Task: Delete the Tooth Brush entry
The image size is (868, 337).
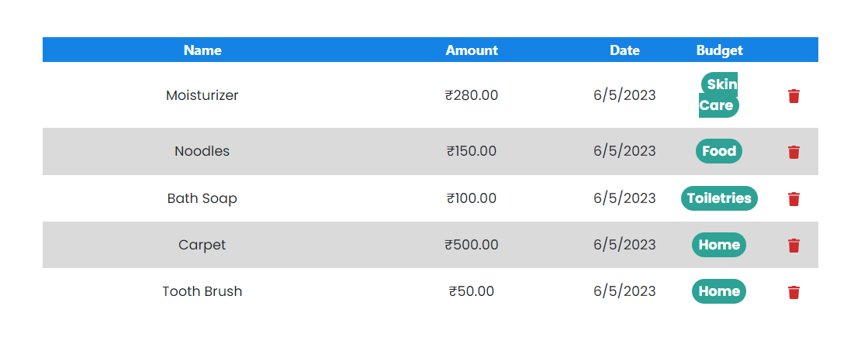Action: (x=794, y=292)
